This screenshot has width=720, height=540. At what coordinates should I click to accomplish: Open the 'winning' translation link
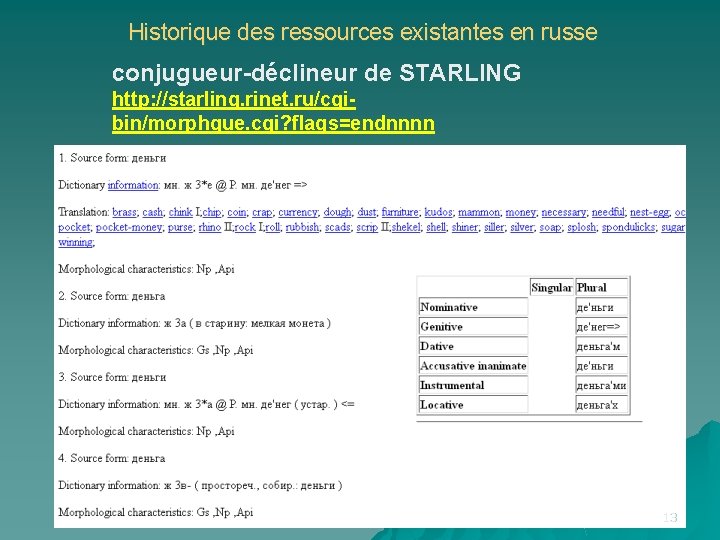pyautogui.click(x=75, y=242)
